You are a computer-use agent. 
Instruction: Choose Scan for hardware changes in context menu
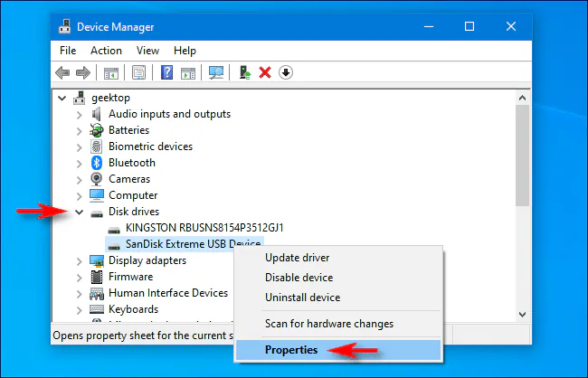[x=338, y=324]
